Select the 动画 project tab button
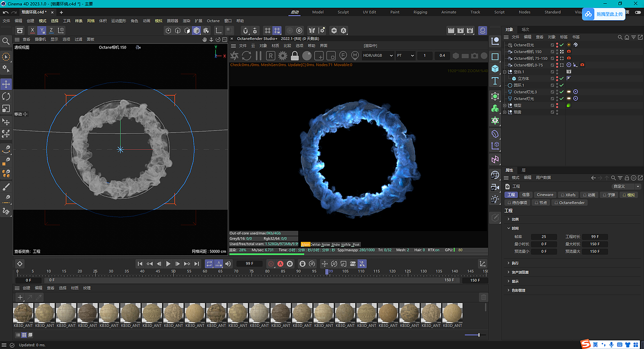This screenshot has width=644, height=349. (x=589, y=194)
